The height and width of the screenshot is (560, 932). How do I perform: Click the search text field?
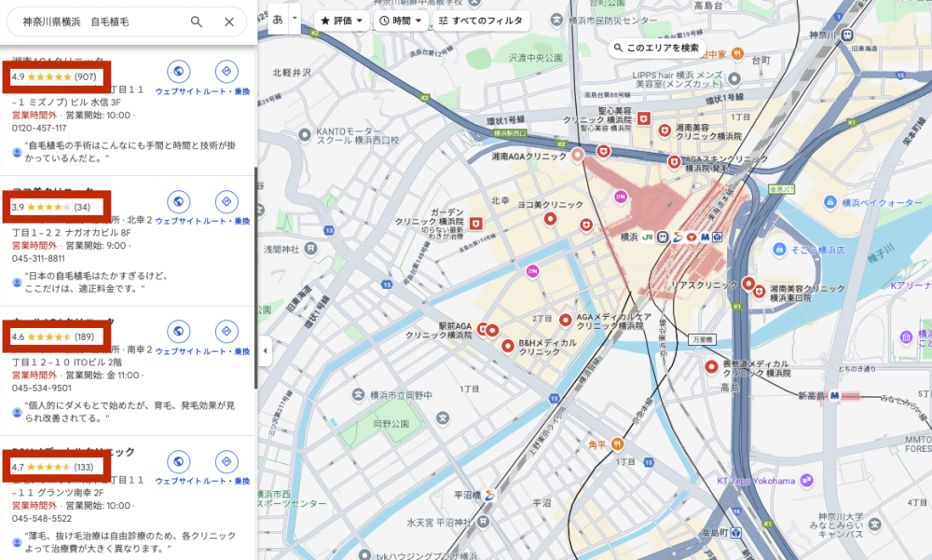103,22
